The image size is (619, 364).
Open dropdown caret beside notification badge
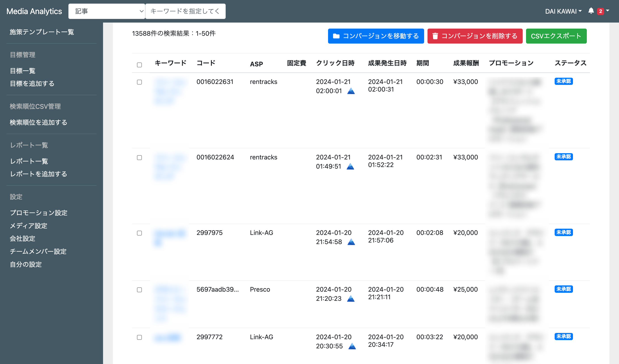[607, 11]
